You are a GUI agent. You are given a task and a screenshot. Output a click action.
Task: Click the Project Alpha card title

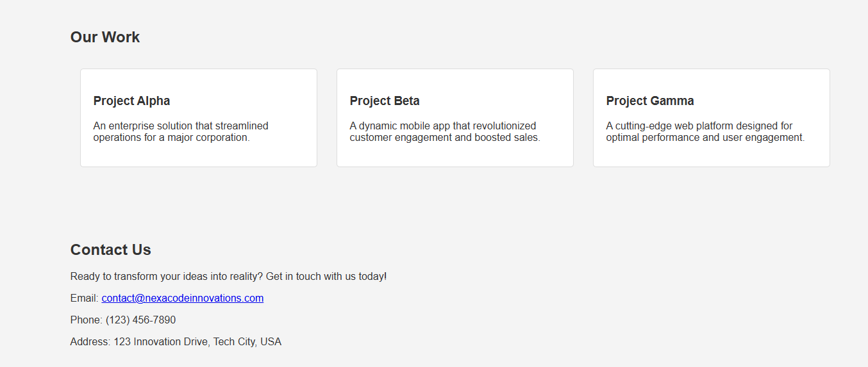pos(131,101)
